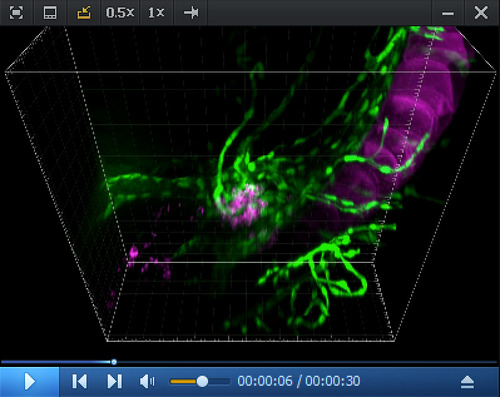Image resolution: width=500 pixels, height=397 pixels.
Task: Raise volume on the slider's grey portion
Action: [219, 381]
